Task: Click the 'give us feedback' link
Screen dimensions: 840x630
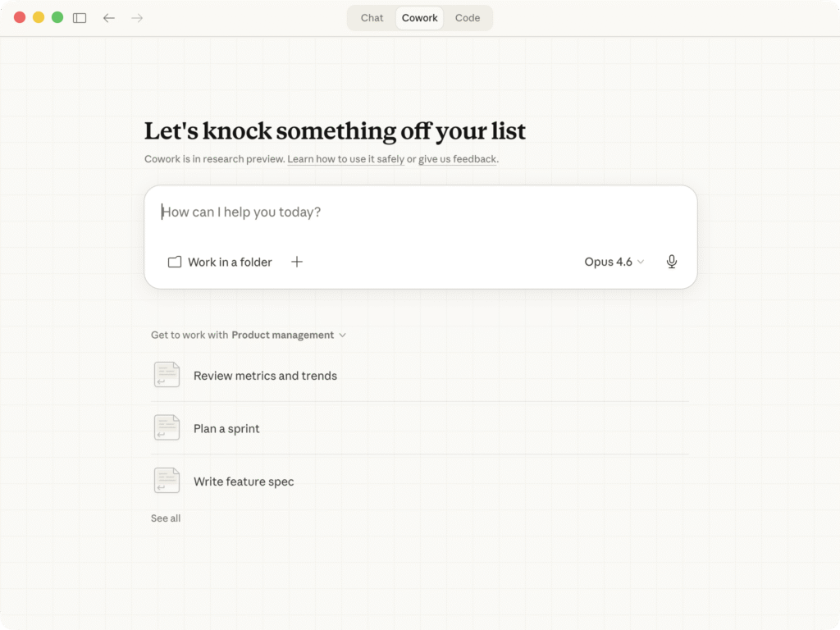Action: pos(457,159)
